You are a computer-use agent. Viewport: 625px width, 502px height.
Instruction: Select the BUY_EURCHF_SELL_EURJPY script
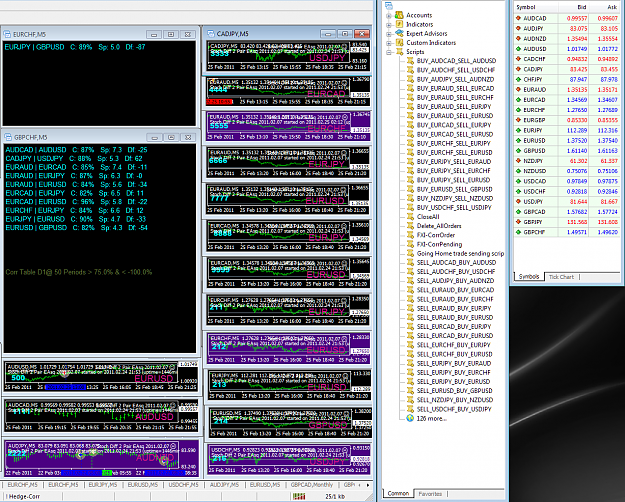coord(454,143)
